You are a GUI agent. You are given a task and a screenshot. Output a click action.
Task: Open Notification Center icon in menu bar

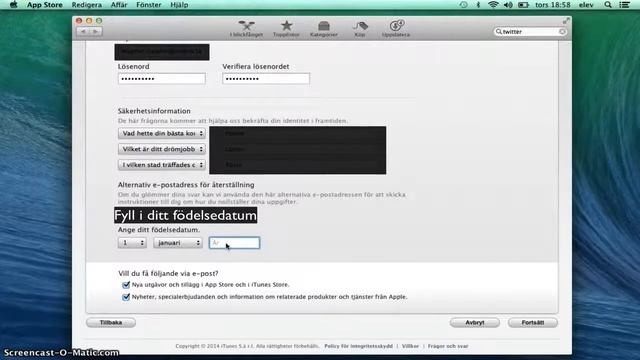click(624, 5)
